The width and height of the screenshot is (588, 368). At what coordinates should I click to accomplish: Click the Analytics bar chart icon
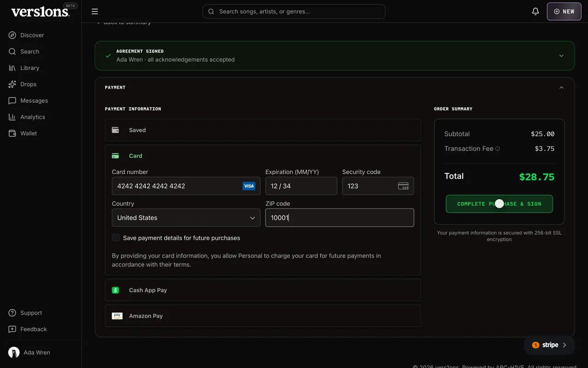[x=12, y=117]
